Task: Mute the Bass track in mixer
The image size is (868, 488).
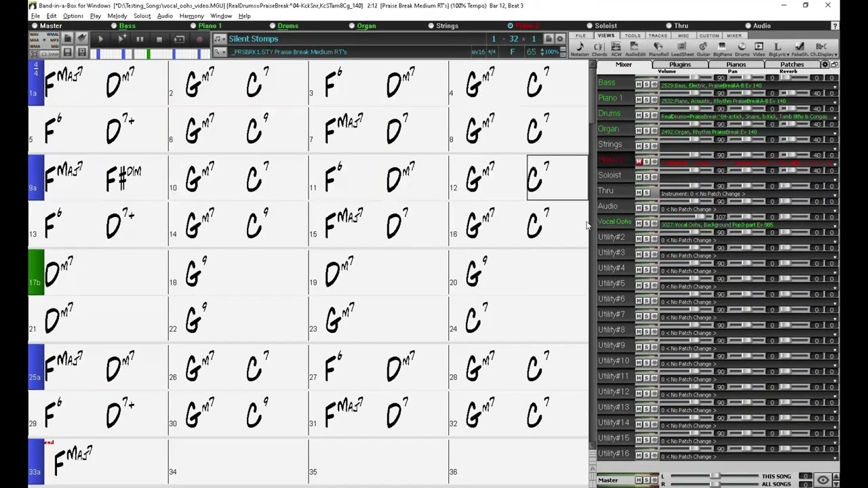Action: tap(639, 84)
